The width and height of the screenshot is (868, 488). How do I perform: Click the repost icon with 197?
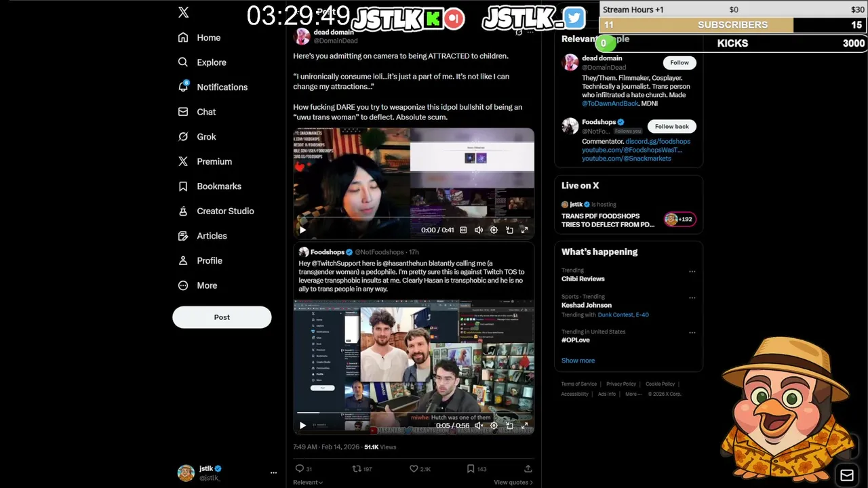coord(357,468)
